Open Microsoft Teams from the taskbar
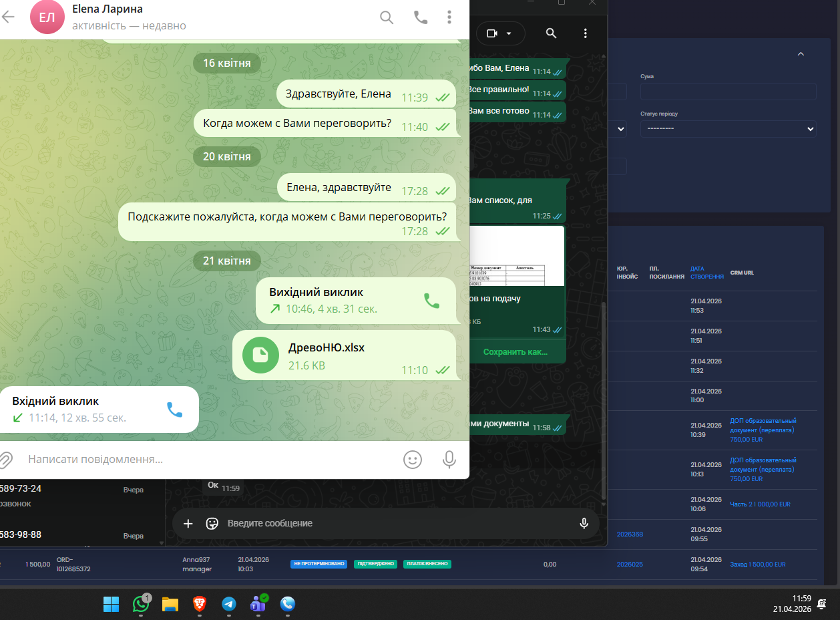 tap(258, 604)
